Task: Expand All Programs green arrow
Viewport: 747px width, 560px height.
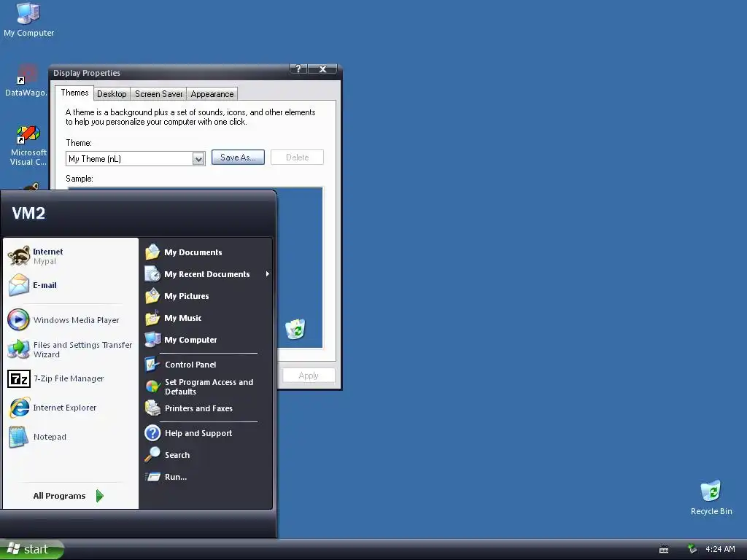Action: [x=99, y=496]
